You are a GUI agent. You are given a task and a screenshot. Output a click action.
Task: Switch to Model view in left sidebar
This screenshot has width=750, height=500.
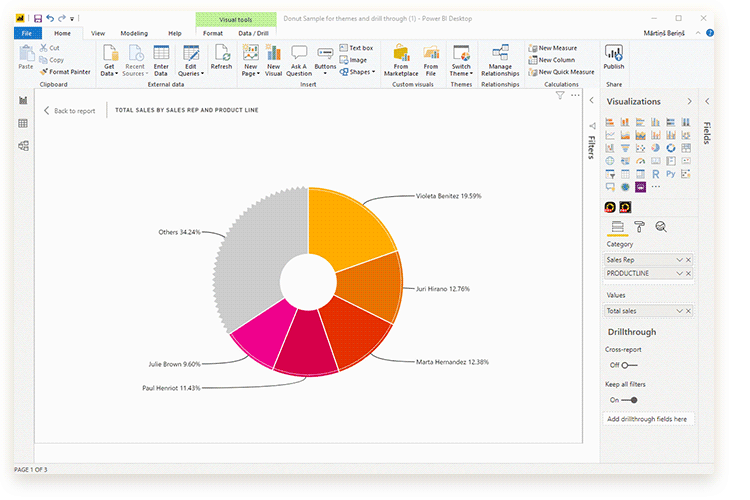pyautogui.click(x=23, y=146)
